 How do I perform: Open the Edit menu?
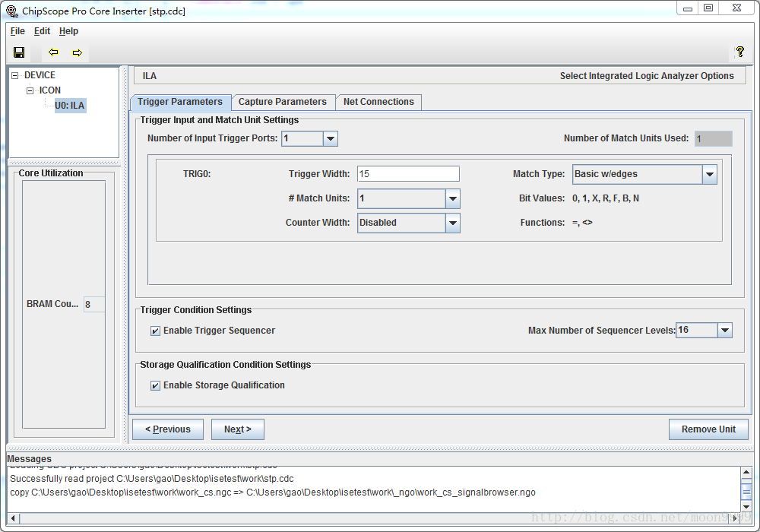click(x=42, y=31)
